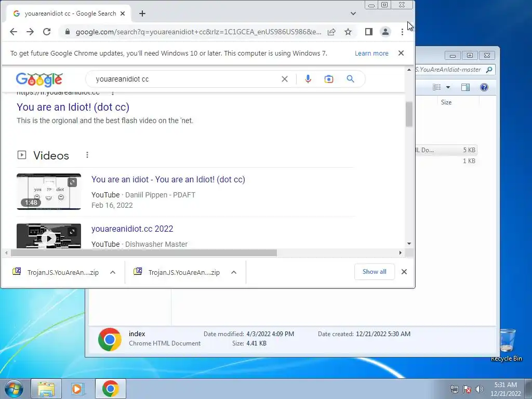Change the view in Explorer window
This screenshot has width=532, height=399.
[436, 87]
